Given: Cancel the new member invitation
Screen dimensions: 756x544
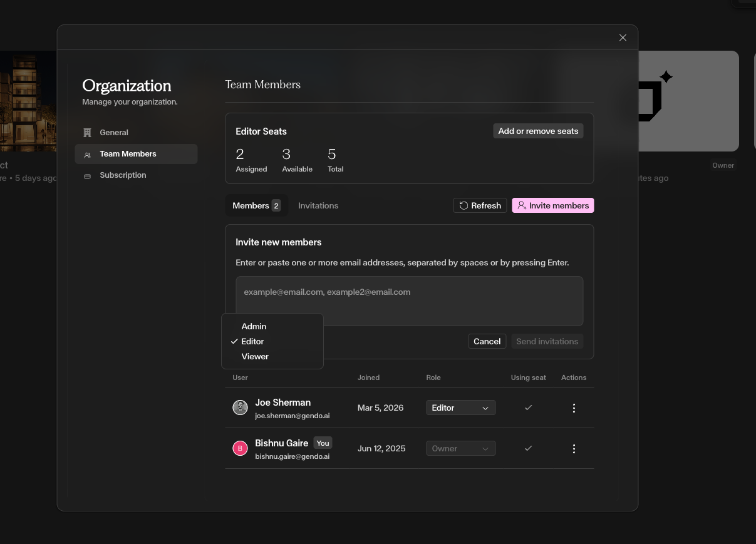Looking at the screenshot, I should [x=487, y=342].
